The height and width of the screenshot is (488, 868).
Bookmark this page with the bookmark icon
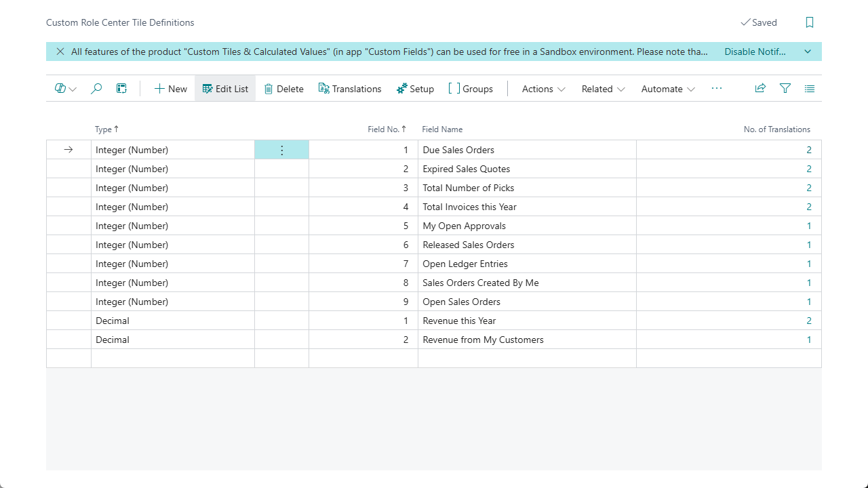(x=809, y=22)
